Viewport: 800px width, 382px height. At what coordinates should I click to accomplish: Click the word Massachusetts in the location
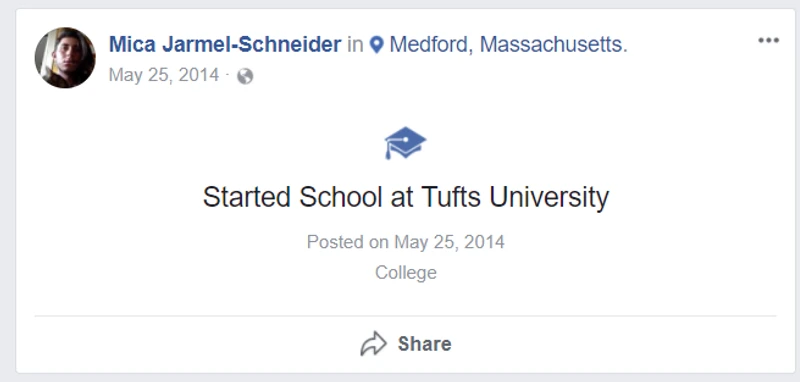553,45
